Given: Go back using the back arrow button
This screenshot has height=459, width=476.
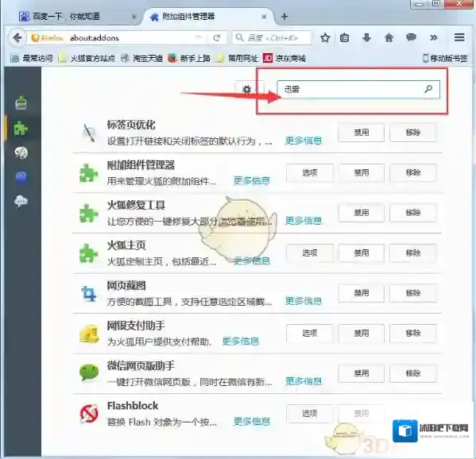Looking at the screenshot, I should point(17,38).
